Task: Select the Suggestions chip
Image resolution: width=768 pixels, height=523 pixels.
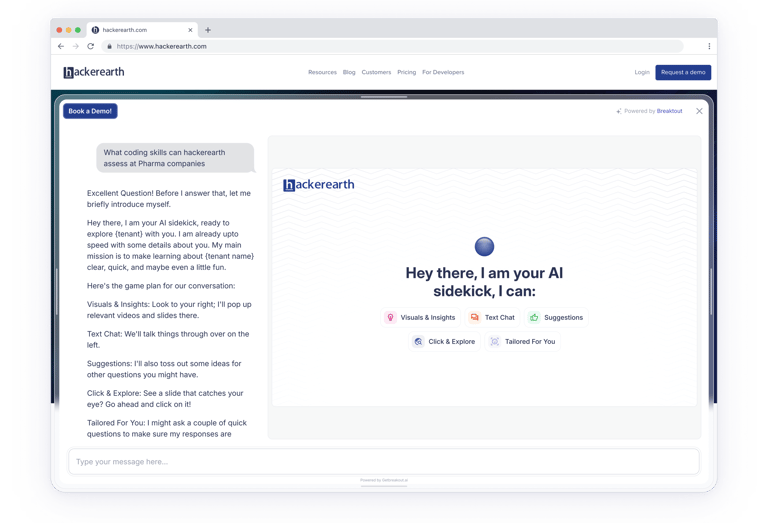Action: pos(556,317)
